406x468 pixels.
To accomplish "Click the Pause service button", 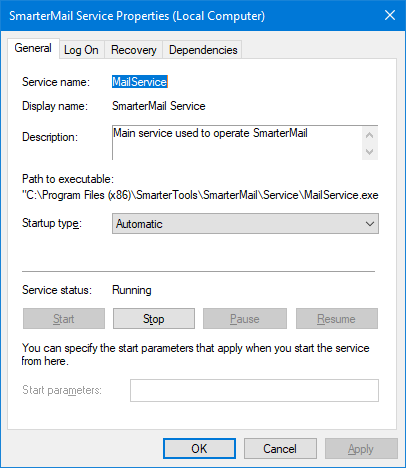I will 245,319.
